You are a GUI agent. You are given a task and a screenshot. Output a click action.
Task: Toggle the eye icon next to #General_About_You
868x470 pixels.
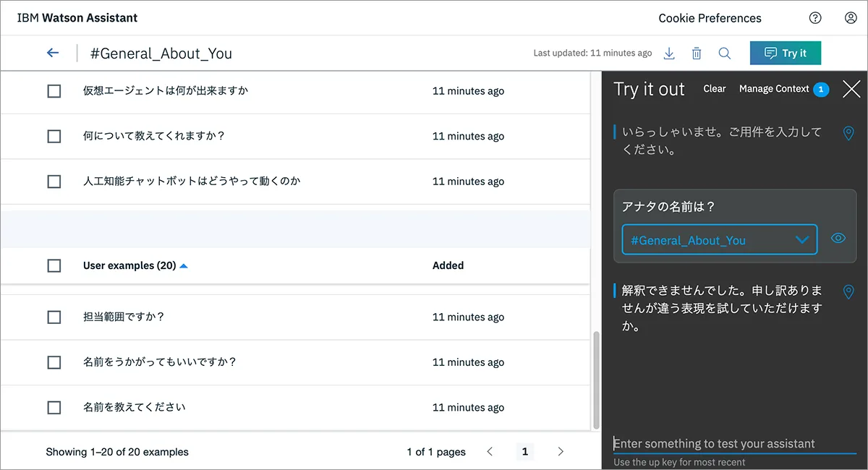(x=838, y=238)
